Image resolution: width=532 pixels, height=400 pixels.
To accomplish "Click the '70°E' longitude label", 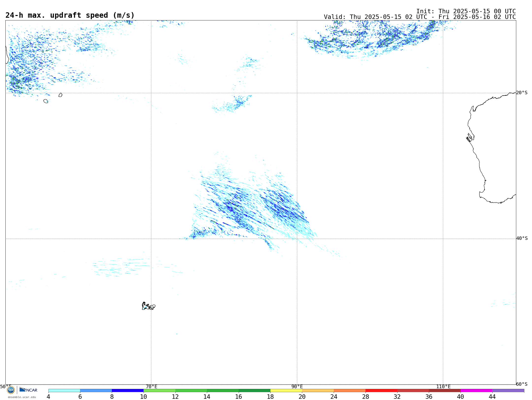I will tap(151, 387).
